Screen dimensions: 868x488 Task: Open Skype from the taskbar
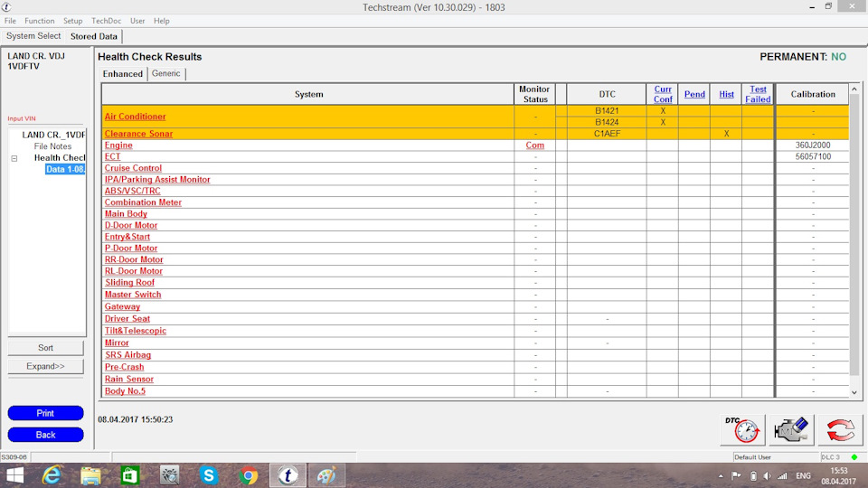coord(209,475)
